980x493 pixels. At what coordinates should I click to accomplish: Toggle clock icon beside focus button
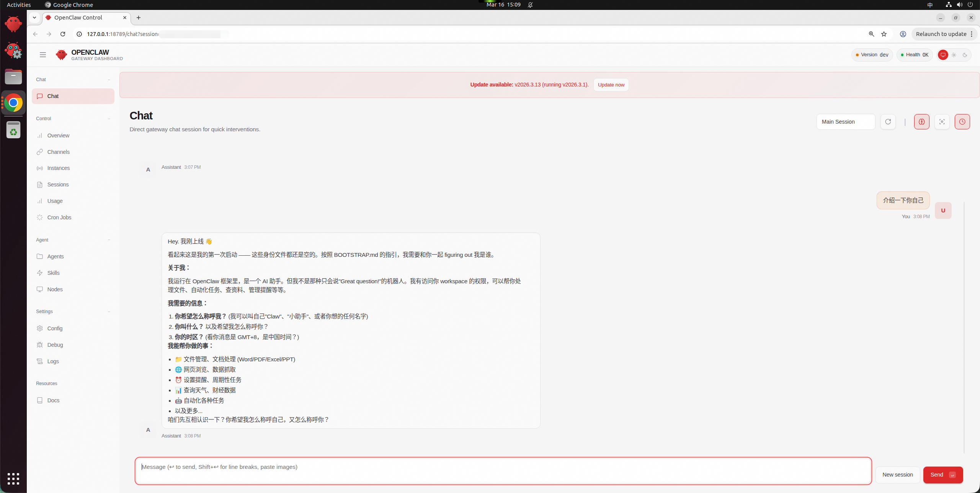point(962,122)
